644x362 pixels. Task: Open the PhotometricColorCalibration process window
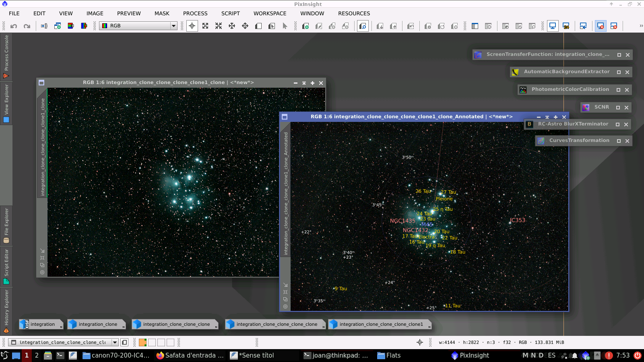click(x=569, y=89)
